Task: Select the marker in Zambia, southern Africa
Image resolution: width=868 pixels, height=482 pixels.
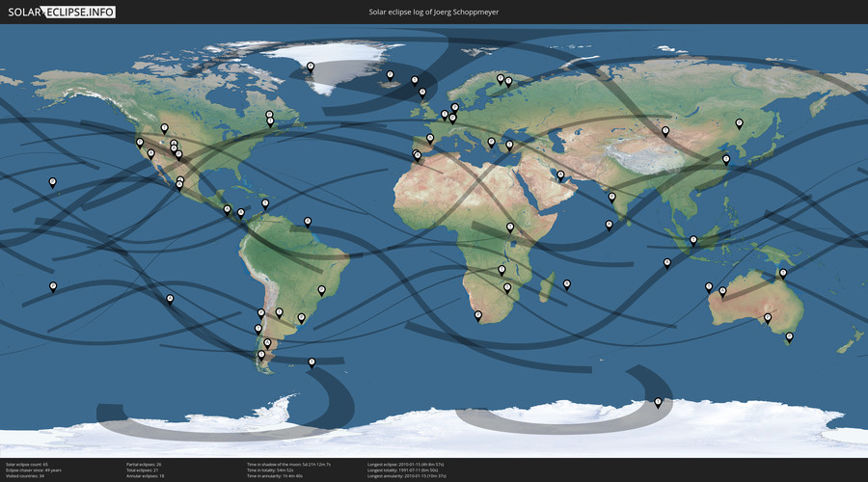Action: pyautogui.click(x=502, y=270)
